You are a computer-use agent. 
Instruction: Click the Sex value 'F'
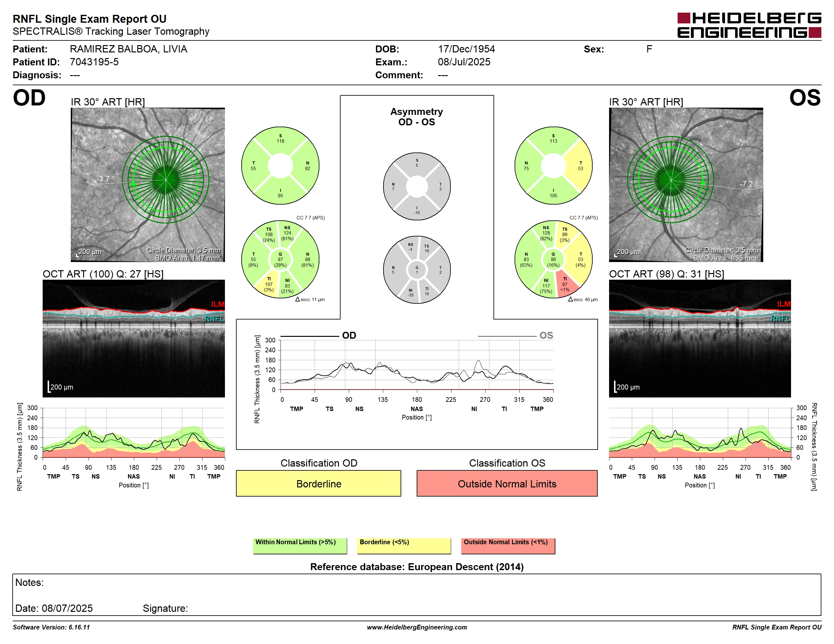(649, 49)
